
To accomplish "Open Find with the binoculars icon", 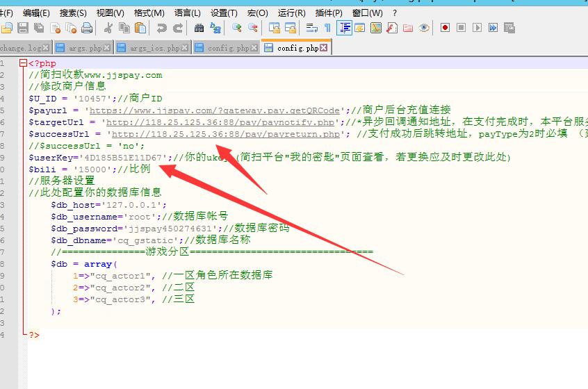I will (199, 28).
